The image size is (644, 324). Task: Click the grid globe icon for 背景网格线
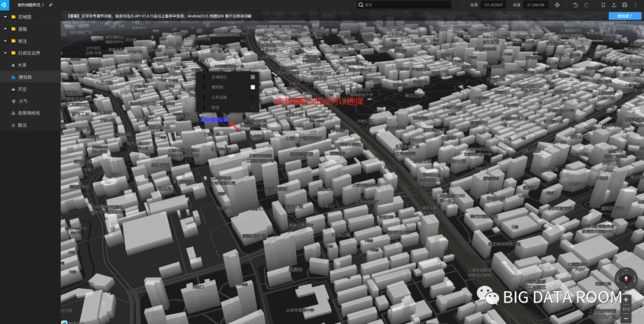[13, 113]
